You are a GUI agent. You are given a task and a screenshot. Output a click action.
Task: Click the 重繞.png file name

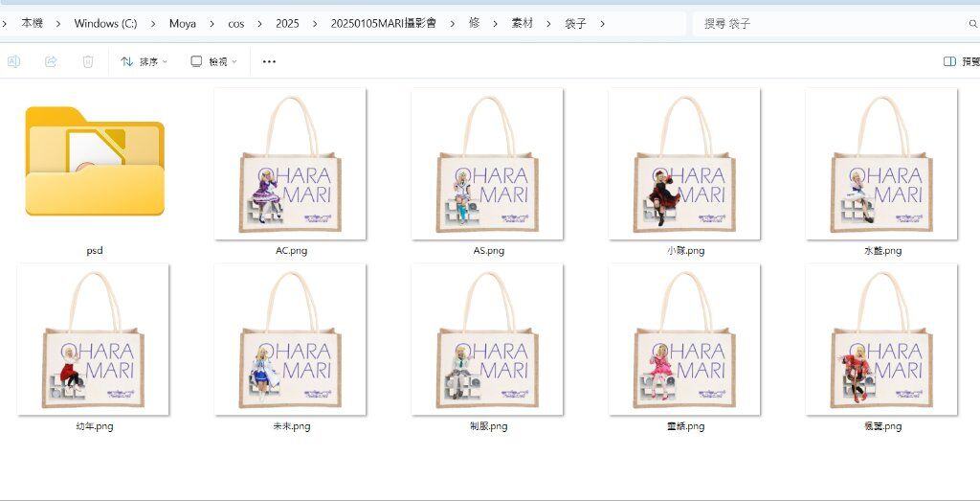pos(685,426)
